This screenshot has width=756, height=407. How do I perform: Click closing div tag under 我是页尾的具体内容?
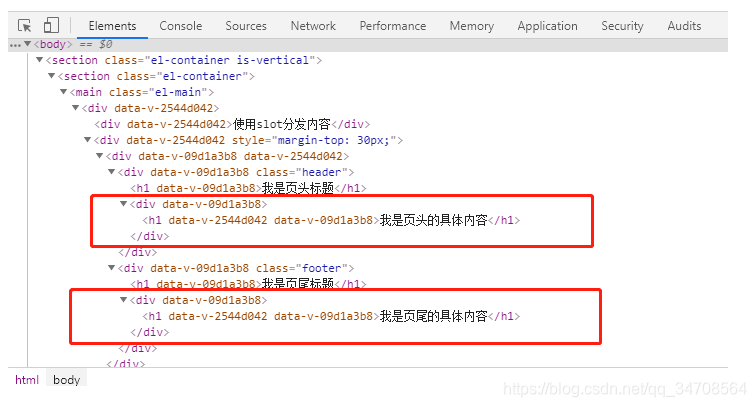click(149, 332)
